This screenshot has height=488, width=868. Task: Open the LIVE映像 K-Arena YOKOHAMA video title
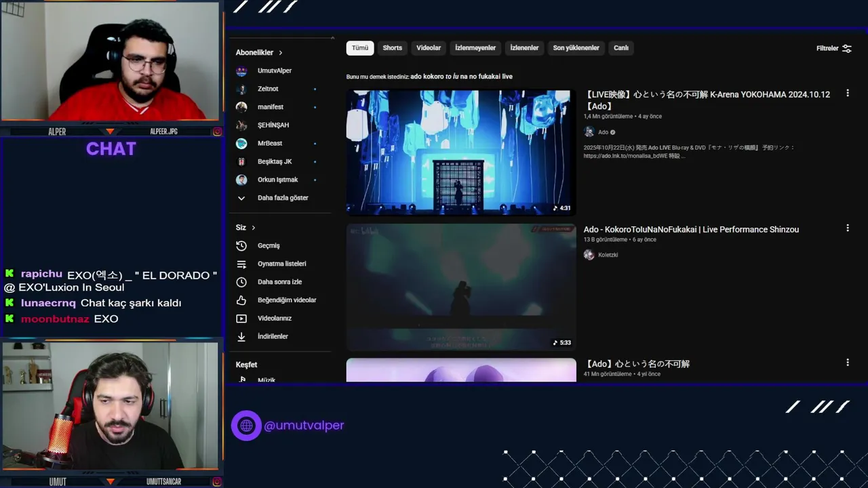(x=707, y=100)
